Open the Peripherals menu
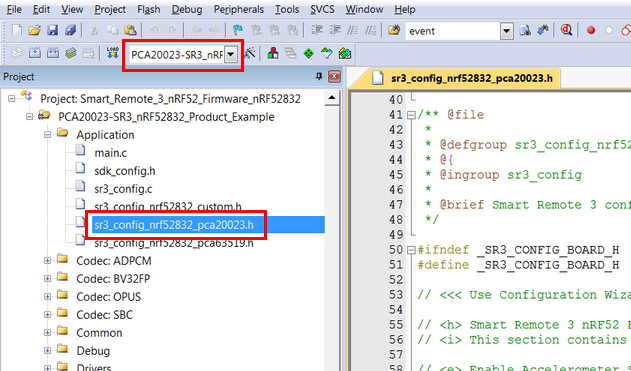 (x=239, y=9)
